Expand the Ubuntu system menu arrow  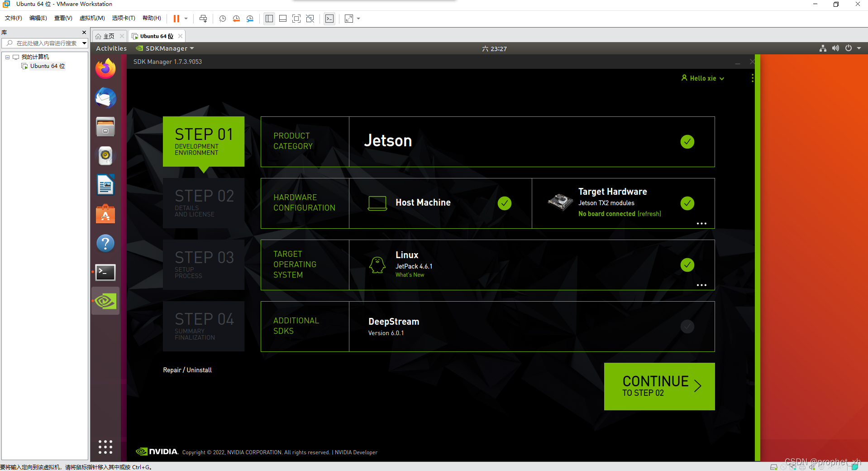pos(859,48)
